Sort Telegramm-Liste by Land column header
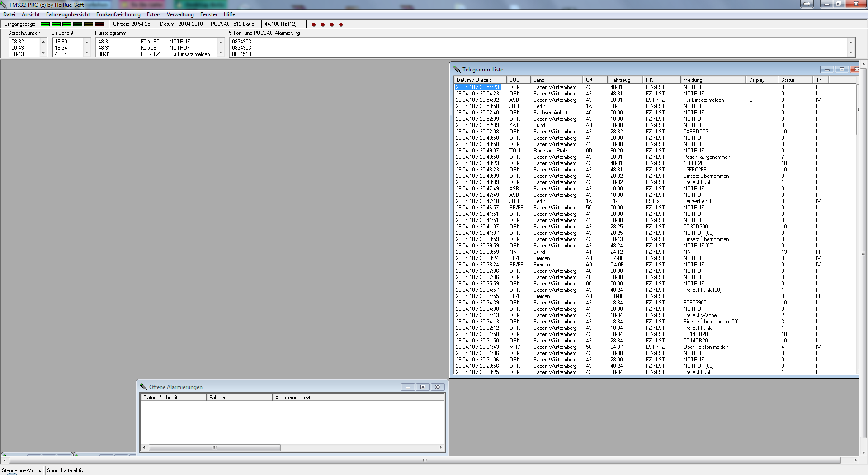The image size is (868, 475). point(557,80)
